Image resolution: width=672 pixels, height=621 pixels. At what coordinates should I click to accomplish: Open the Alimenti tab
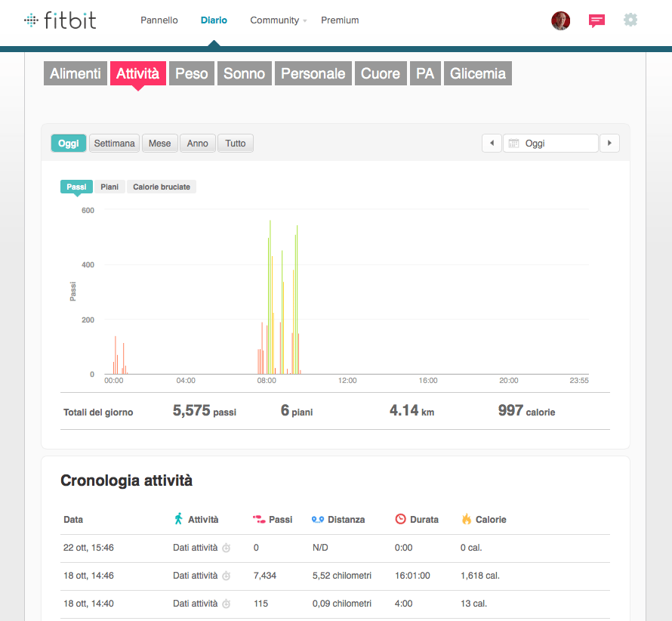tap(75, 73)
